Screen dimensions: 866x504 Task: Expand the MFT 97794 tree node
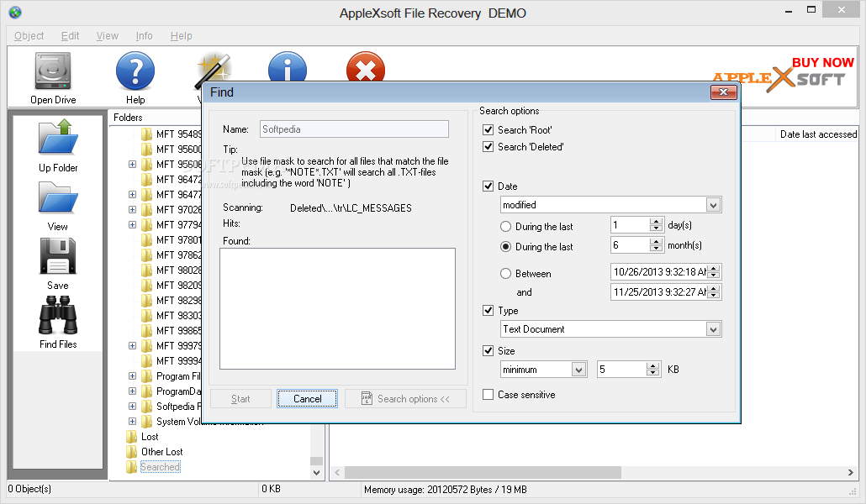click(133, 224)
